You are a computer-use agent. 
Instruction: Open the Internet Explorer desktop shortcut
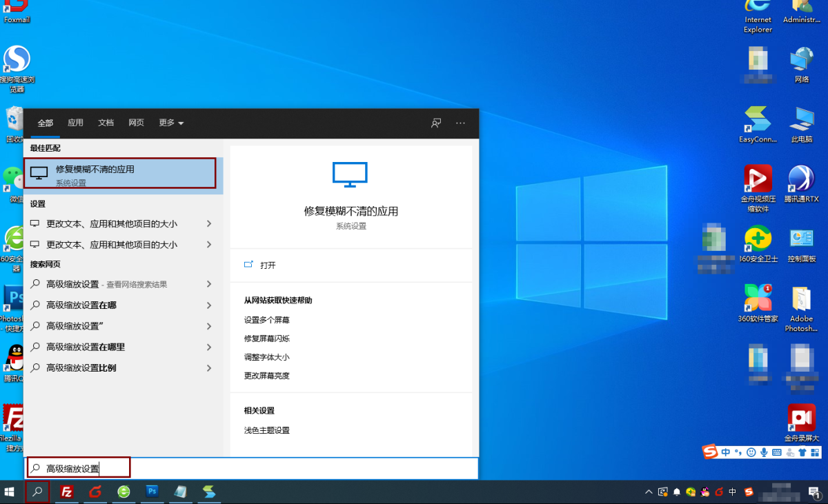757,14
